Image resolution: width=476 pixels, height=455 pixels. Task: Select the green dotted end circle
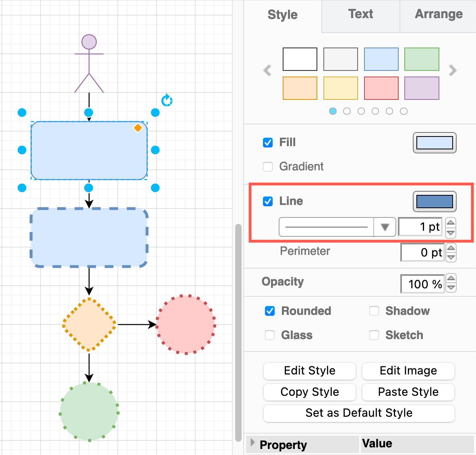tap(89, 411)
